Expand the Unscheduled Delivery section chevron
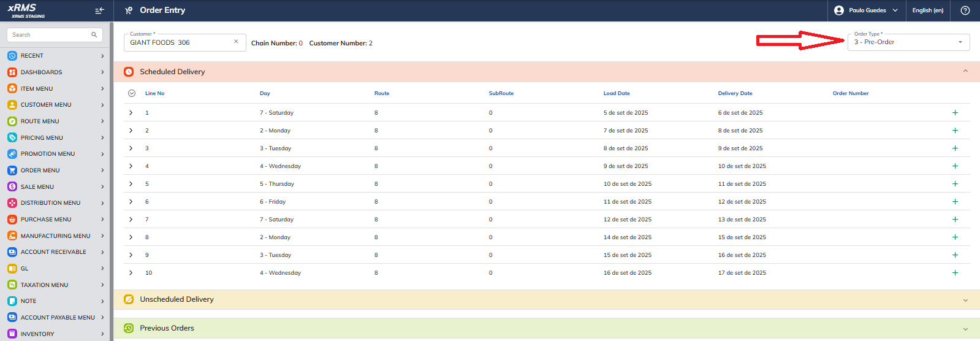 click(965, 300)
